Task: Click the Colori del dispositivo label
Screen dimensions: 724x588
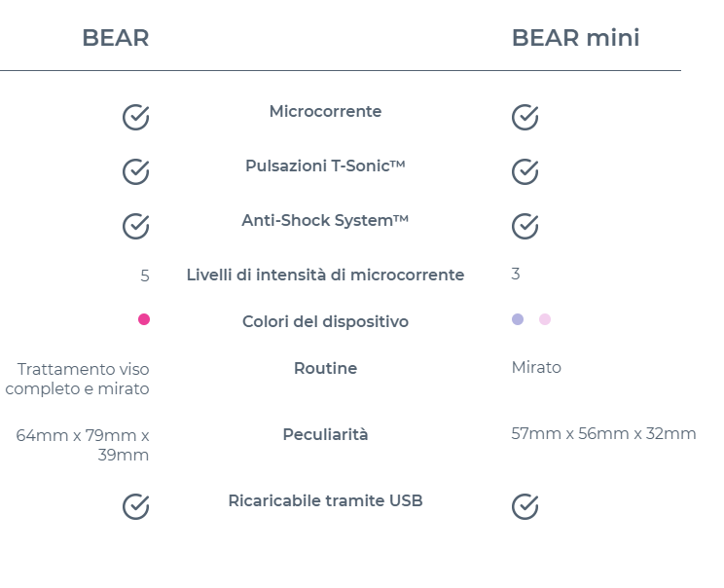Action: [x=325, y=322]
